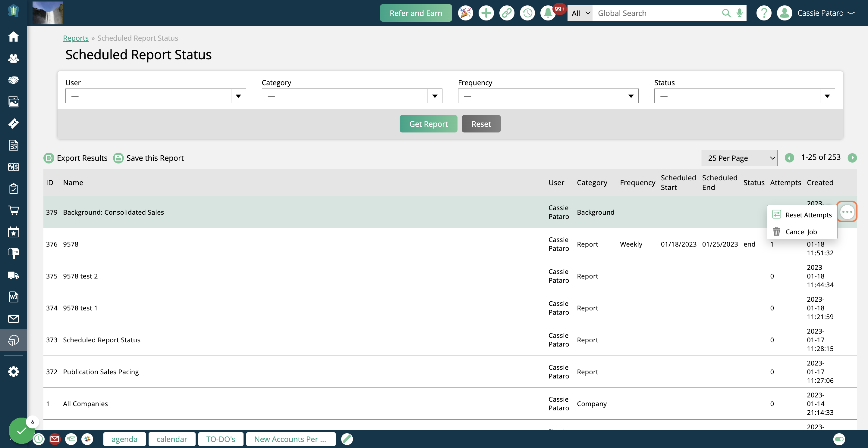Open the calendar shortcut tab
The image size is (868, 448).
click(x=172, y=439)
